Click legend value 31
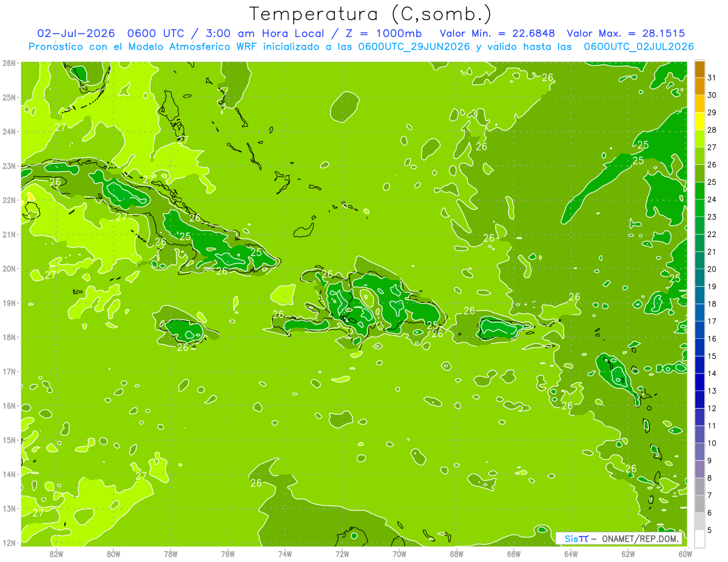728x562 pixels. pos(712,78)
